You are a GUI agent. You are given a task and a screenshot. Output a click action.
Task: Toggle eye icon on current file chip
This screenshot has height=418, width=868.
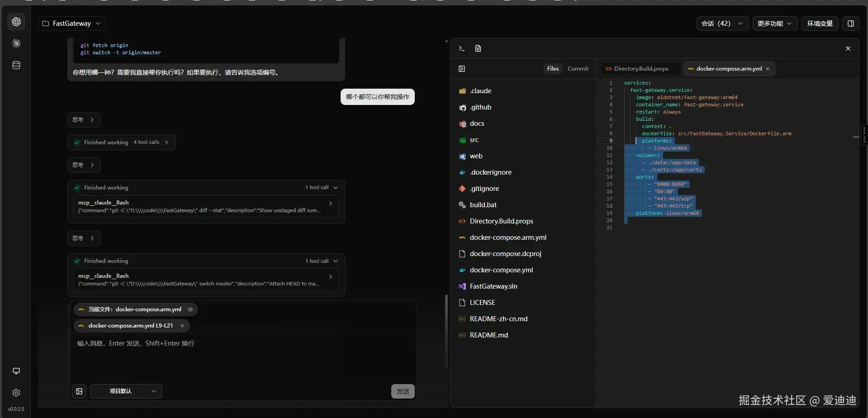click(x=190, y=309)
